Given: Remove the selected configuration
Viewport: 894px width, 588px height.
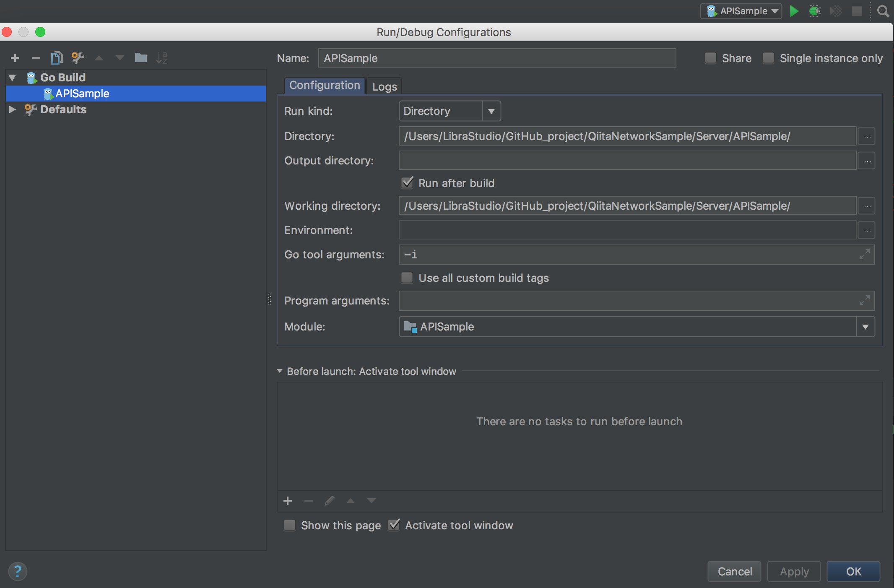Looking at the screenshot, I should coord(36,58).
